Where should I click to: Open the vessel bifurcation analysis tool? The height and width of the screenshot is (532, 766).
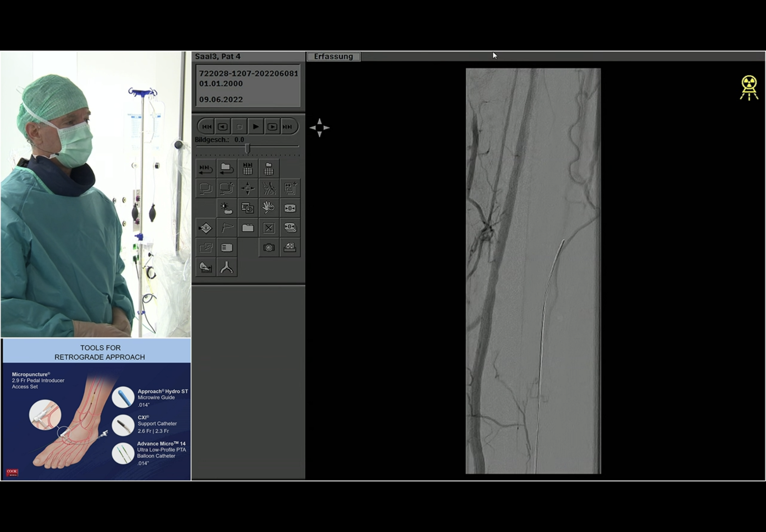(x=227, y=267)
